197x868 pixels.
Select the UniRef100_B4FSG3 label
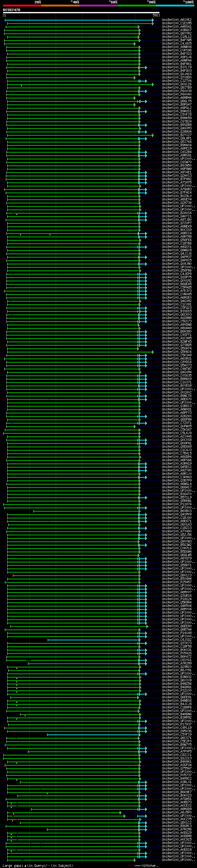click(177, 54)
